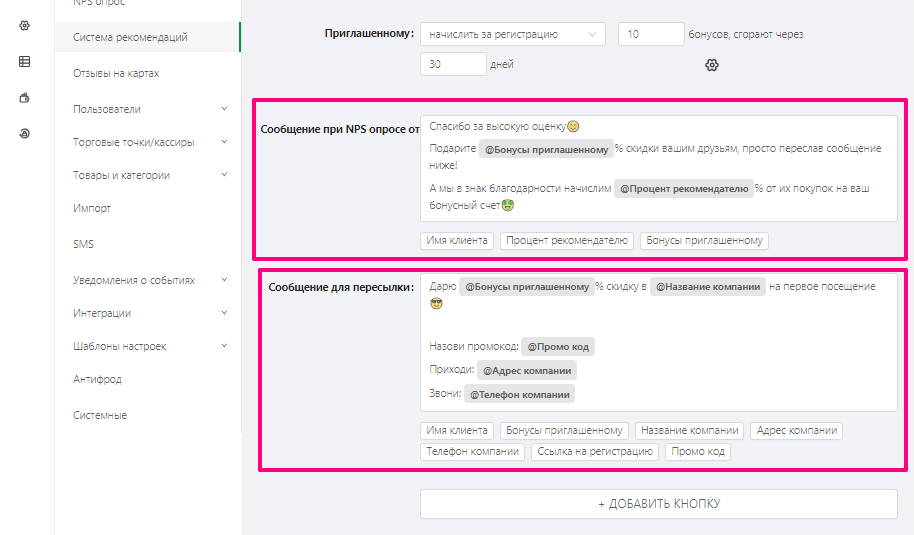
Task: Select @Название компании token in message
Action: 708,287
